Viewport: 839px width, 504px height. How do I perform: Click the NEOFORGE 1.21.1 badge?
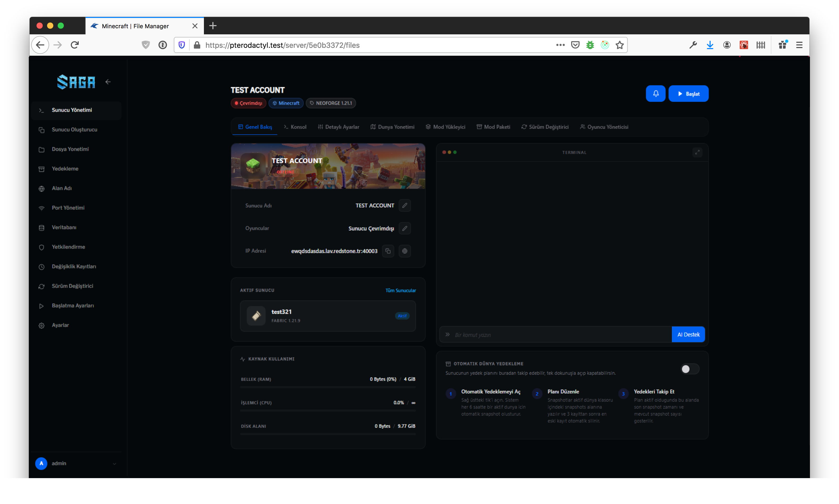coord(331,103)
